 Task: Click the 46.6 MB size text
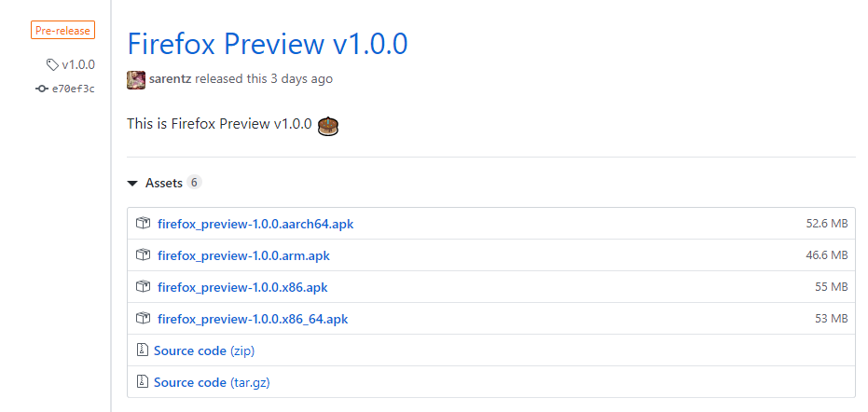[827, 255]
